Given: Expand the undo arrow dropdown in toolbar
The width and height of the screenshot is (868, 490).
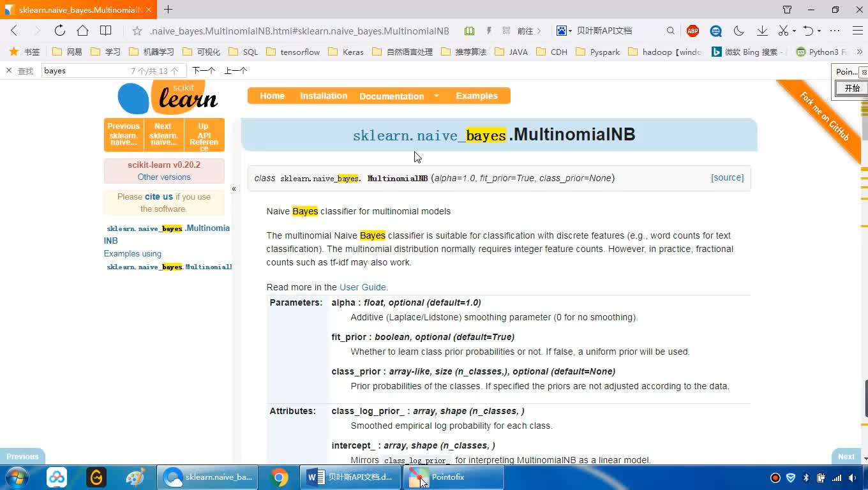Looking at the screenshot, I should point(819,31).
